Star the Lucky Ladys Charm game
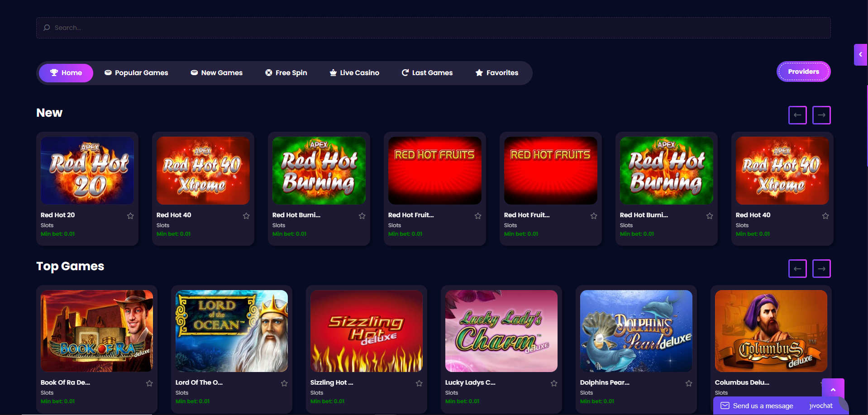 (x=554, y=383)
